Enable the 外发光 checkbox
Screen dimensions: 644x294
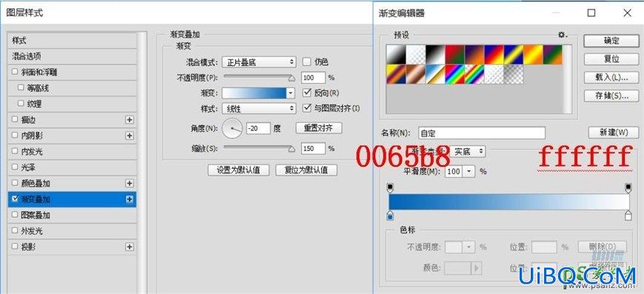(15, 231)
